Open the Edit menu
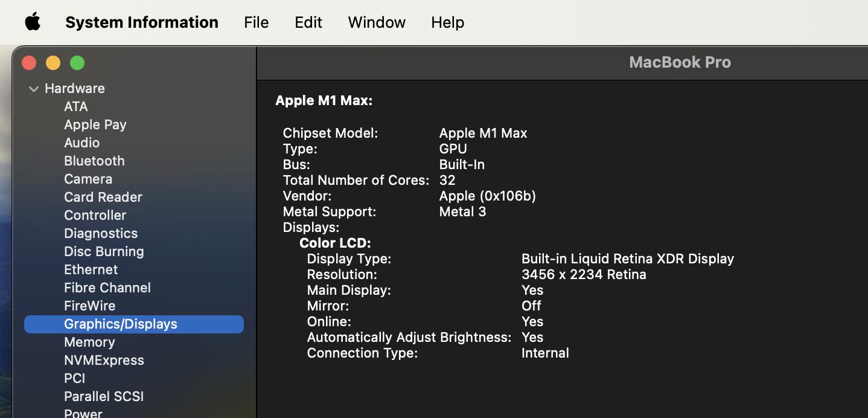The height and width of the screenshot is (418, 868). point(308,22)
